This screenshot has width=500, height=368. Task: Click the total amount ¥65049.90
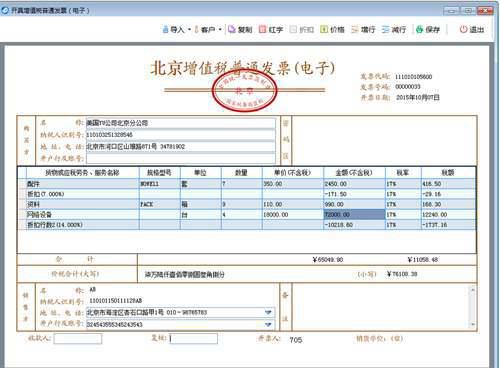pyautogui.click(x=328, y=260)
